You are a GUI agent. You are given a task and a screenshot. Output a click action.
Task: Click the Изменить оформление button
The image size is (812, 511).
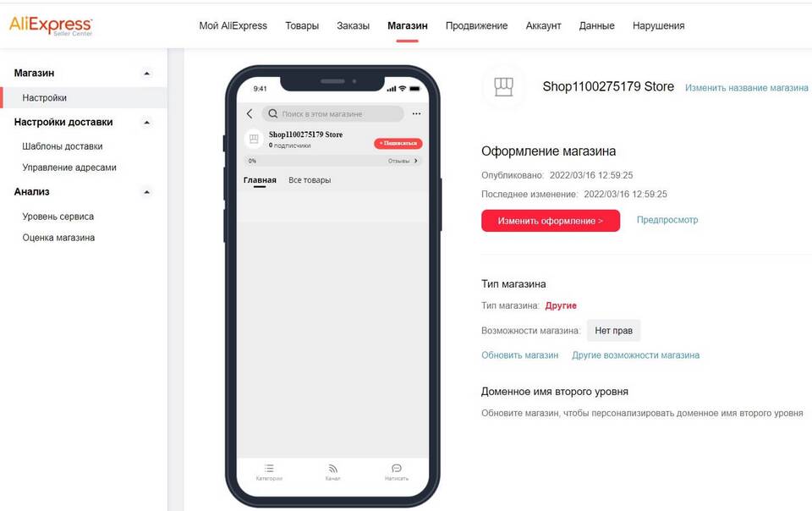pyautogui.click(x=551, y=221)
